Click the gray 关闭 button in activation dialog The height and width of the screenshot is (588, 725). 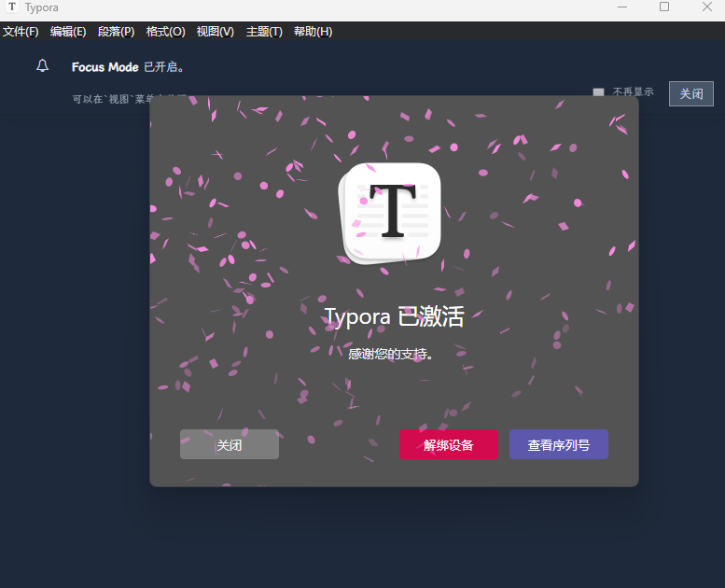(230, 444)
